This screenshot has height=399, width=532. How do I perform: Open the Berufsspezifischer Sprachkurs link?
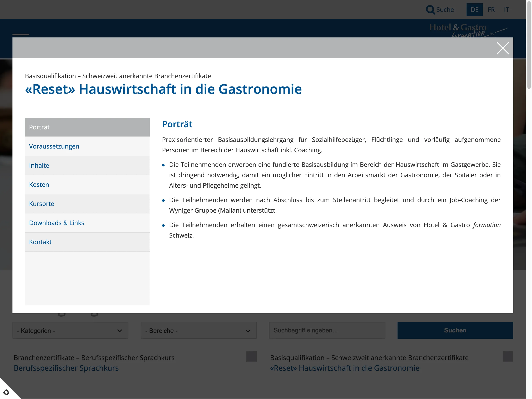66,368
